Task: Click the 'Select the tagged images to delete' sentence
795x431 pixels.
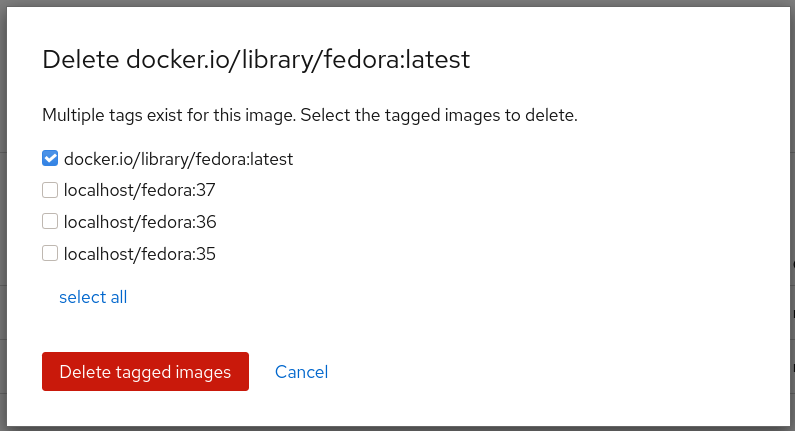Action: (x=439, y=115)
